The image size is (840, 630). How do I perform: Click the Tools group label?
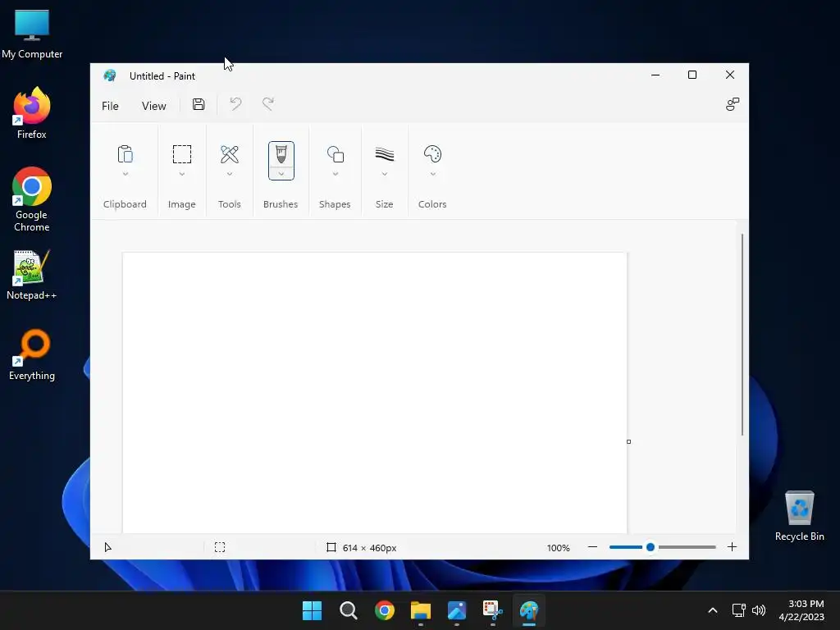tap(230, 204)
